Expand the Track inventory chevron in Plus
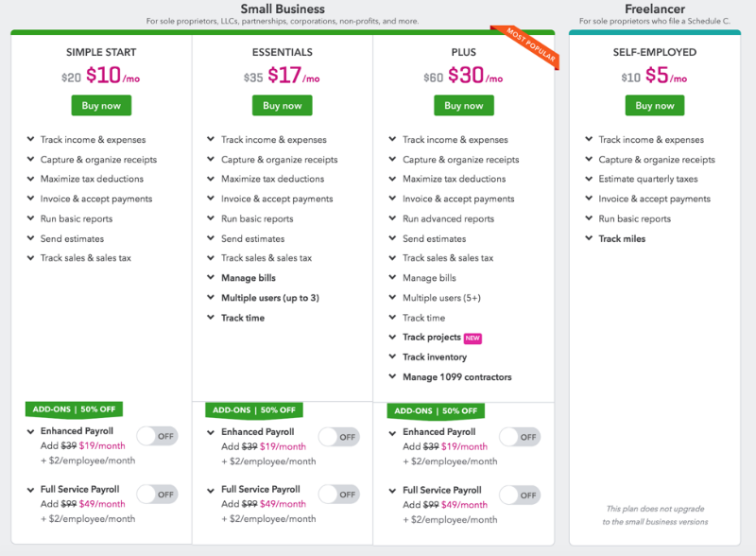This screenshot has width=756, height=556. click(x=392, y=357)
